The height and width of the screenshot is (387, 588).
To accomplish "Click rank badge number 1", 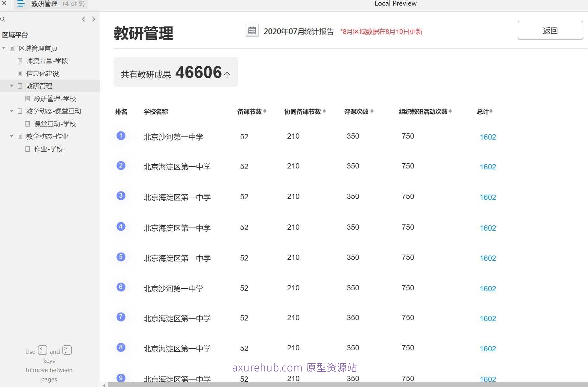I will tap(121, 136).
